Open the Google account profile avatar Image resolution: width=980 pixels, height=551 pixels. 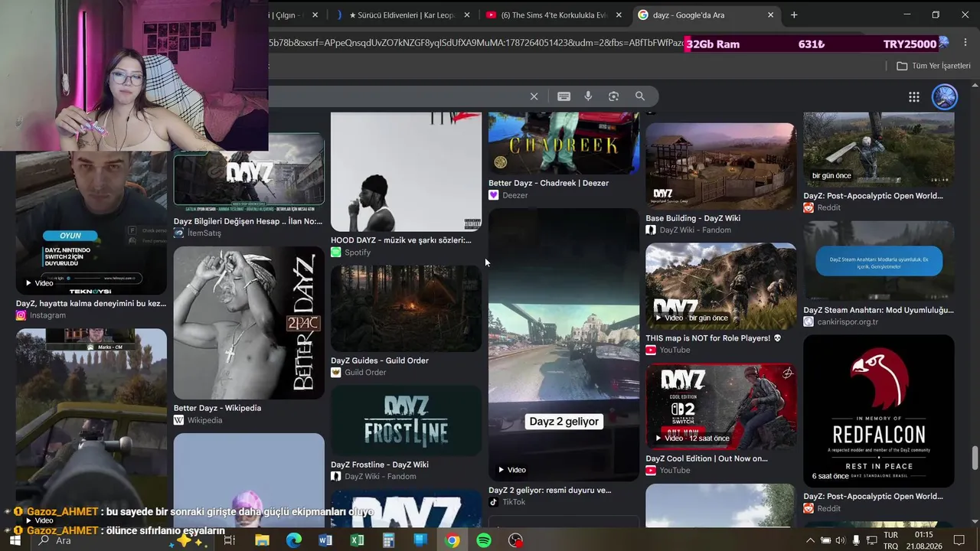944,96
